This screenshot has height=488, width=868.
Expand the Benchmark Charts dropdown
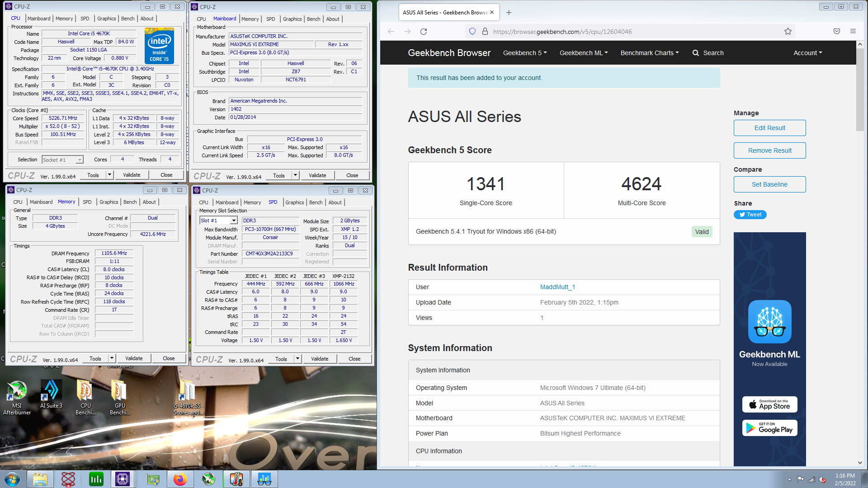pos(650,53)
